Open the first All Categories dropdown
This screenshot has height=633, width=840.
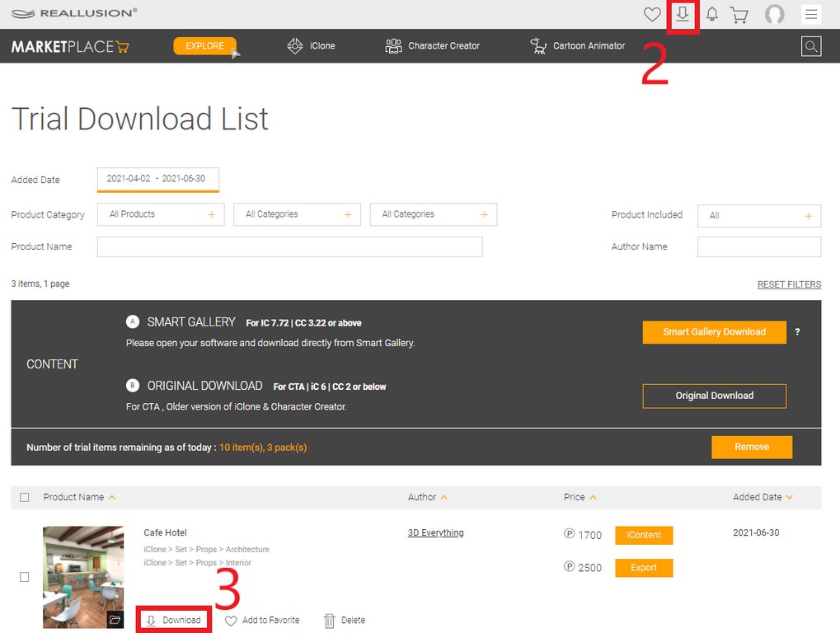[x=298, y=214]
